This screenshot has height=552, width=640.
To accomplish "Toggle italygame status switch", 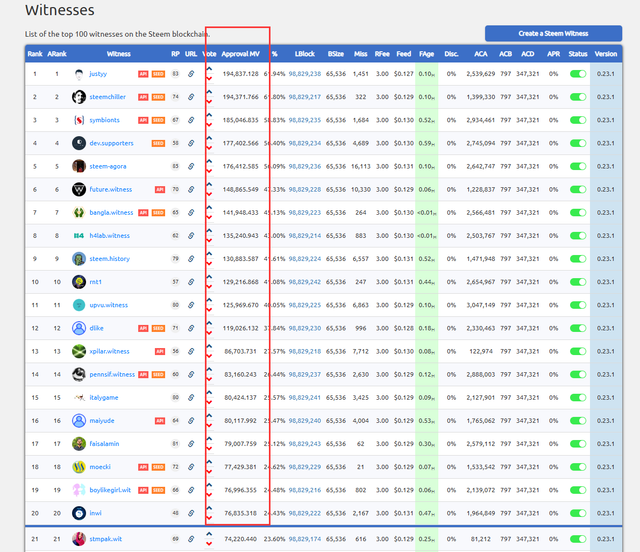I will [578, 398].
